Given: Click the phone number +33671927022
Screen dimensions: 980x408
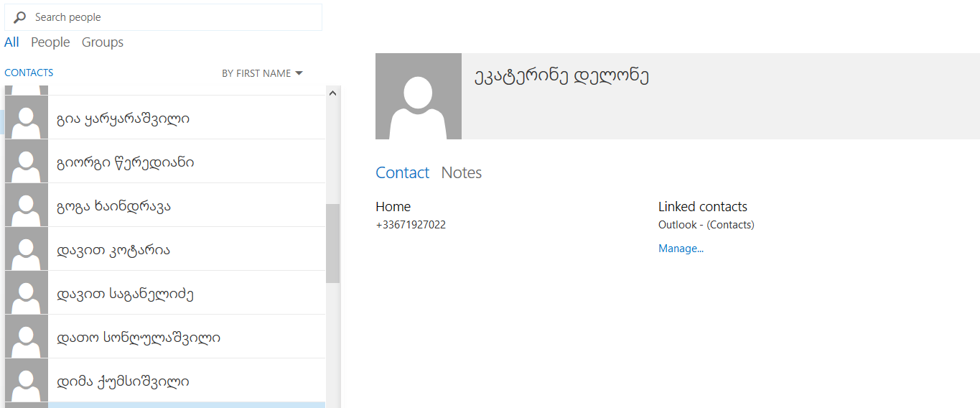Looking at the screenshot, I should pyautogui.click(x=411, y=225).
